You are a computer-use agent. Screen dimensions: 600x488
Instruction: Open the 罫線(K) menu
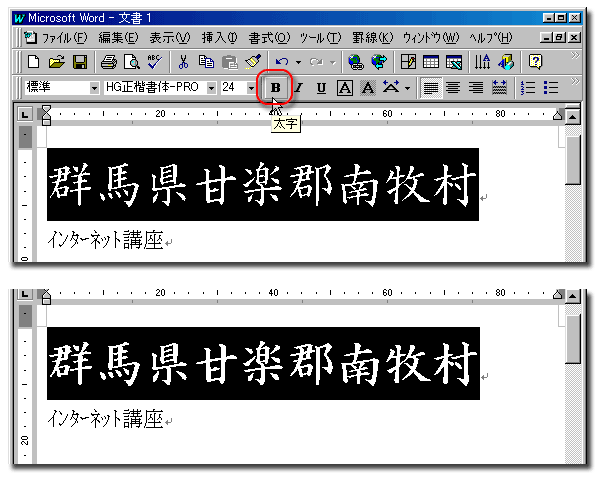[373, 38]
